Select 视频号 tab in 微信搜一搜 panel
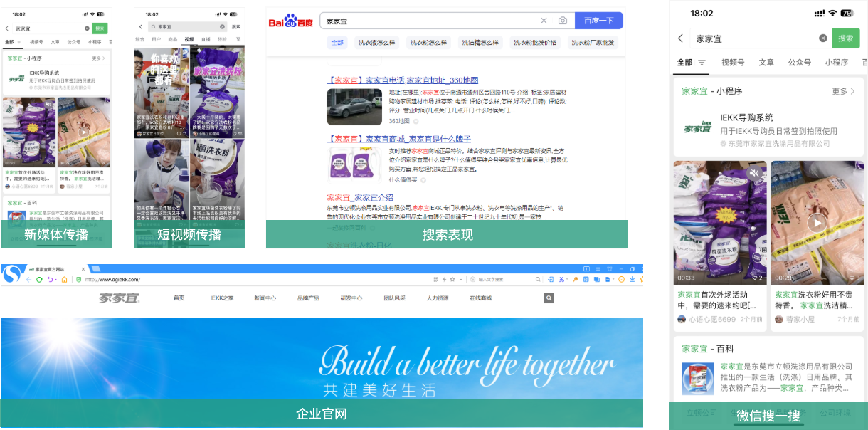 733,63
